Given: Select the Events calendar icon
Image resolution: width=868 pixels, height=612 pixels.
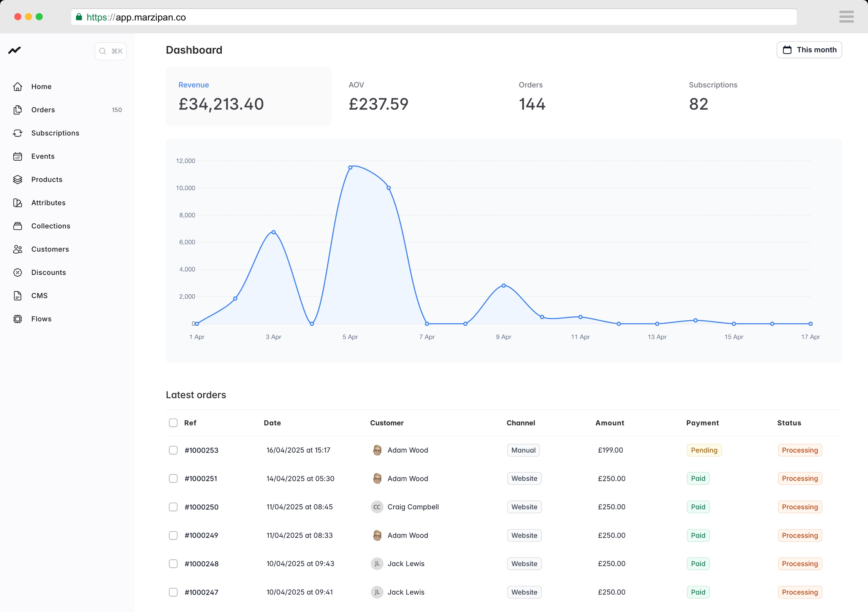Looking at the screenshot, I should (18, 156).
